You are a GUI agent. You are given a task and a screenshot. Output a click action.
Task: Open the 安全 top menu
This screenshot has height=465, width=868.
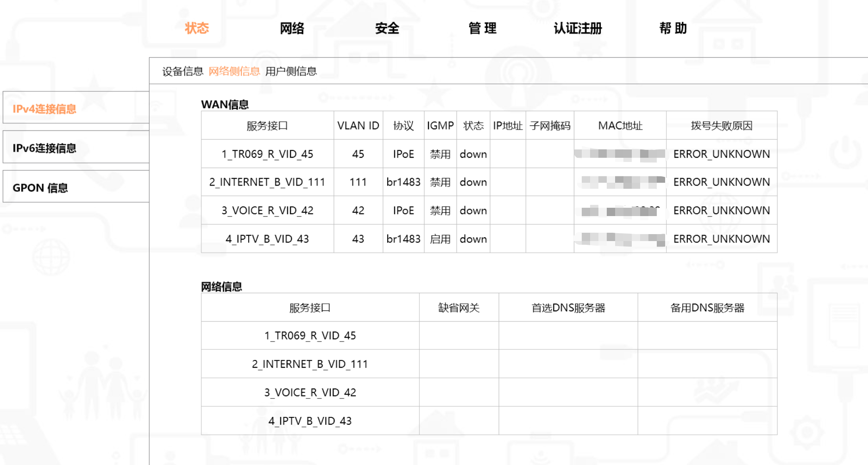(387, 28)
